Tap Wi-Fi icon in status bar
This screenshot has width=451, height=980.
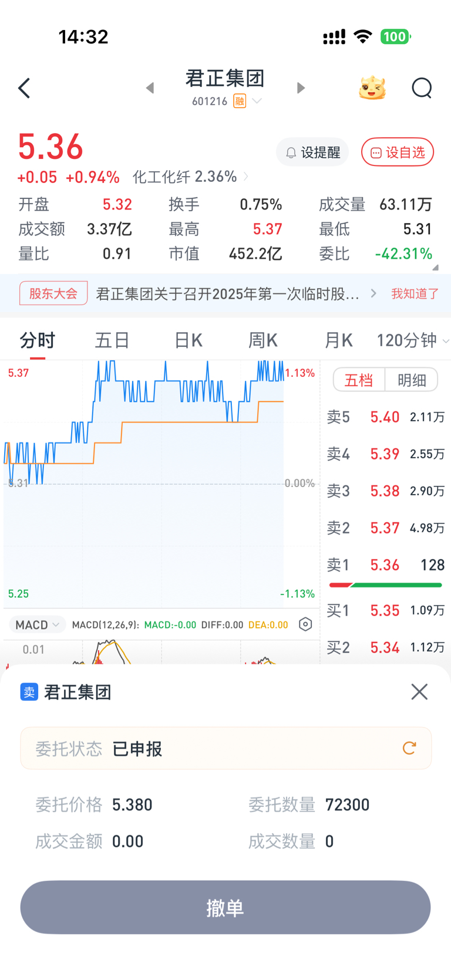pos(363,37)
